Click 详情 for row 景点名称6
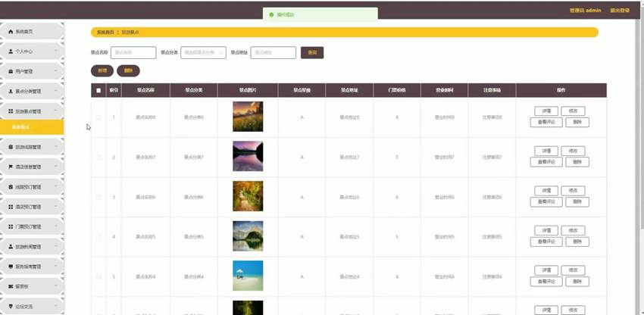The height and width of the screenshot is (315, 644). tap(546, 191)
